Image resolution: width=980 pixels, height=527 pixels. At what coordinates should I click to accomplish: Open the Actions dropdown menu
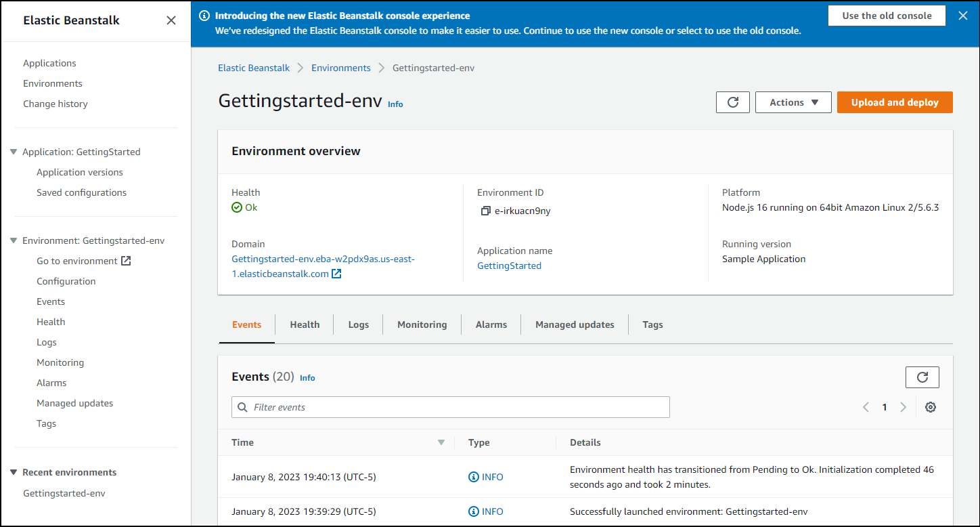(793, 102)
